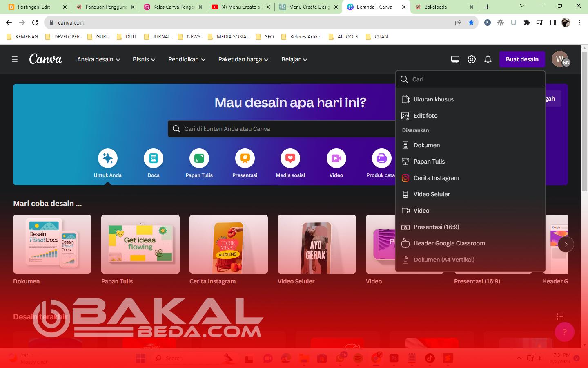Screen dimensions: 588x368
Task: Pick Dokumen from suggested list
Action: tap(470, 145)
